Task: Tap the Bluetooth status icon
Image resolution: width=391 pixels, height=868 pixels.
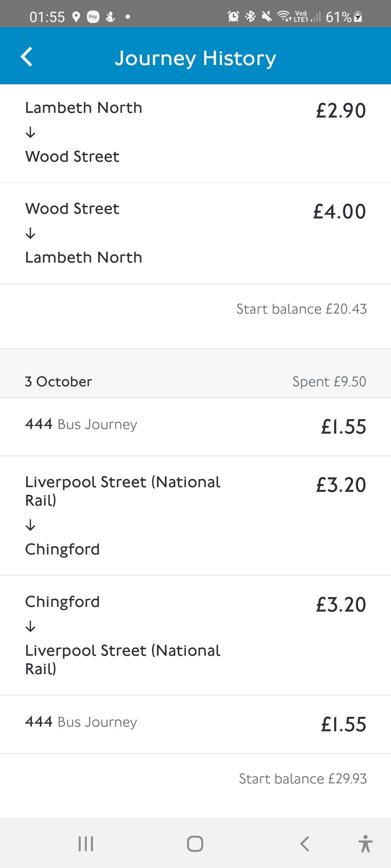Action: pos(250,17)
